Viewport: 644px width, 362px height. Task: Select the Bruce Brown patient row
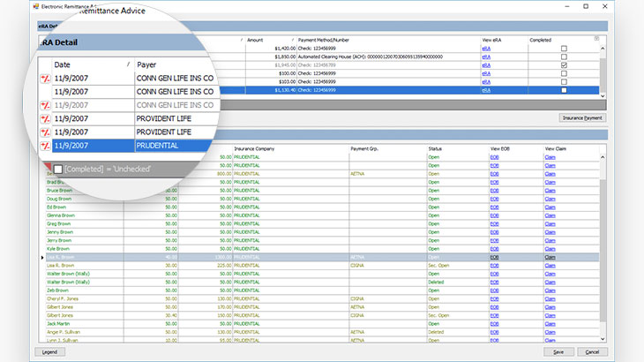coord(322,191)
